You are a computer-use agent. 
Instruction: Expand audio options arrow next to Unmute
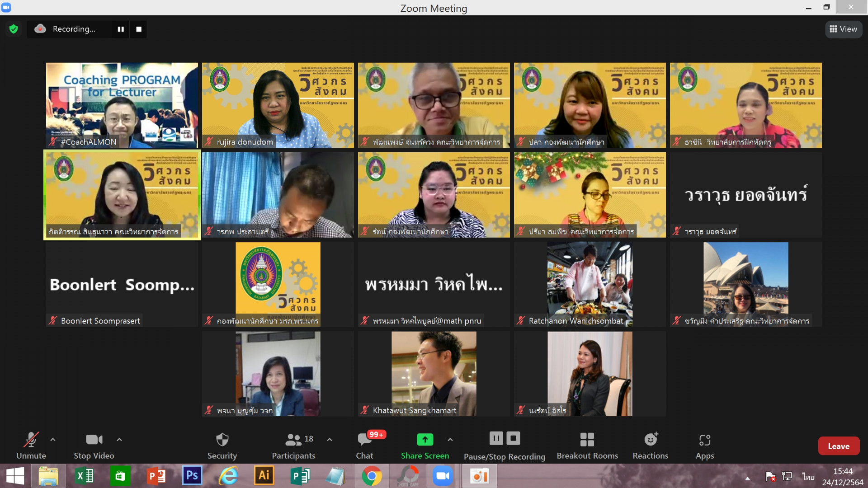click(x=53, y=439)
